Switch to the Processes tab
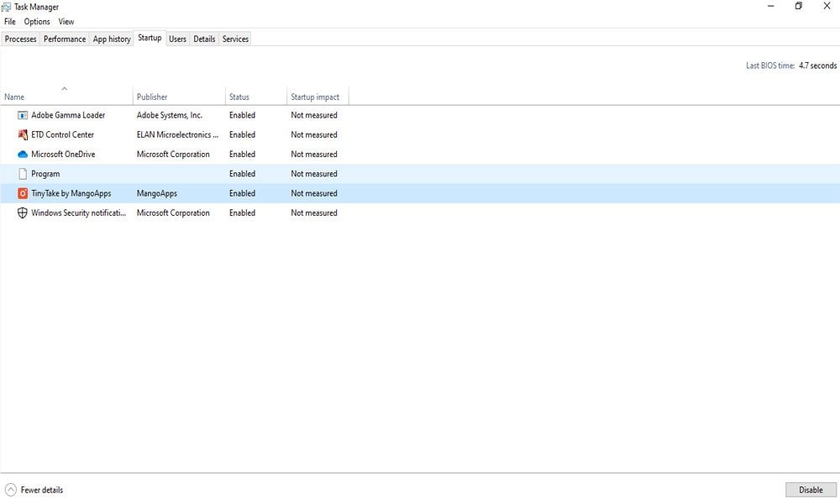This screenshot has width=840, height=504. click(x=20, y=39)
